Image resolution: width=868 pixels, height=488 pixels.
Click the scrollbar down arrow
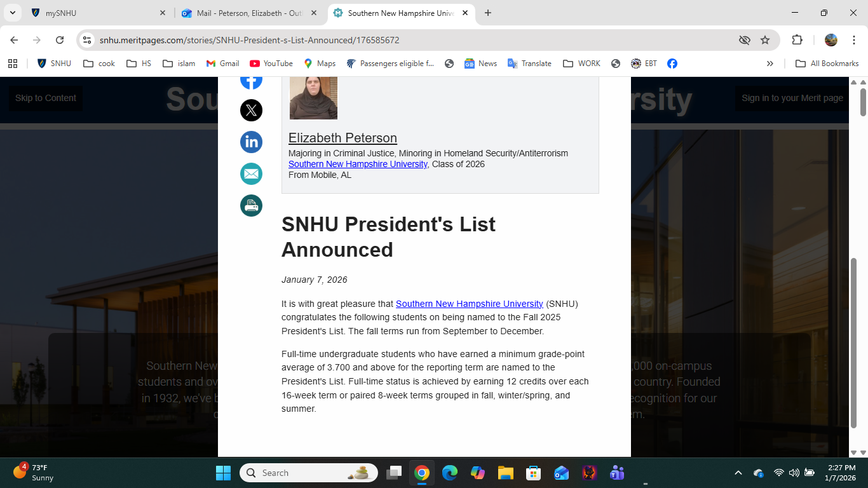click(x=863, y=452)
